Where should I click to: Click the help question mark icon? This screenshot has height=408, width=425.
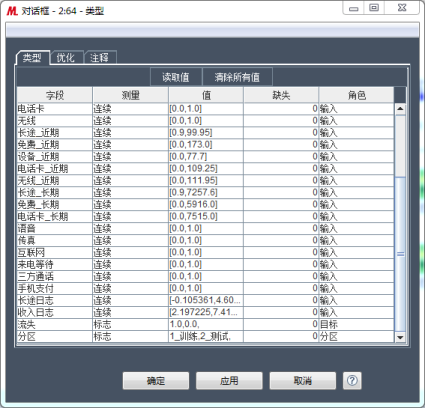tap(352, 381)
